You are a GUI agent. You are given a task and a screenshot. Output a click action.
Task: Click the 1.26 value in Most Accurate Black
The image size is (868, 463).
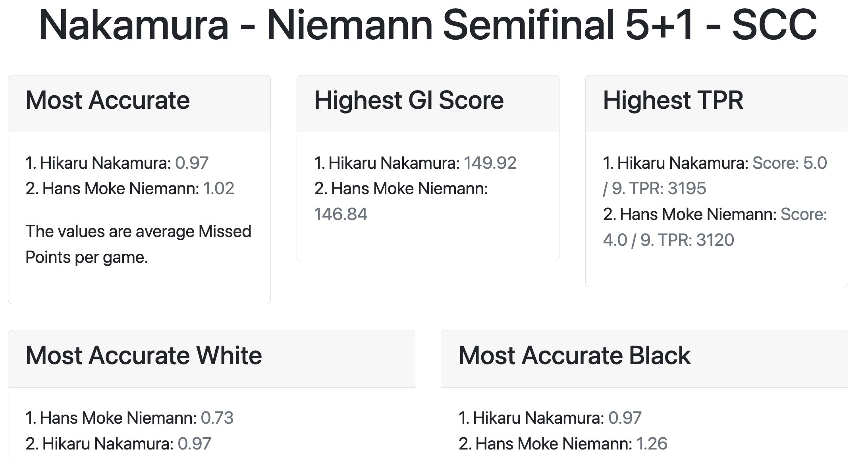click(652, 444)
